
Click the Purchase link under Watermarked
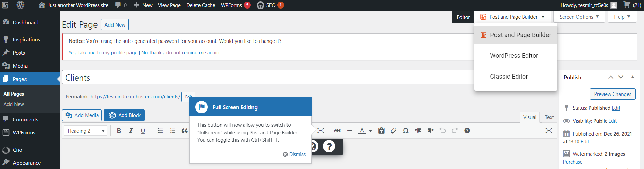[573, 162]
